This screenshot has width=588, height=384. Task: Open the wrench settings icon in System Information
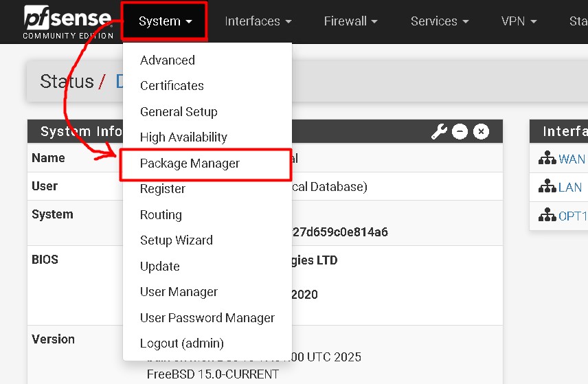pyautogui.click(x=439, y=132)
